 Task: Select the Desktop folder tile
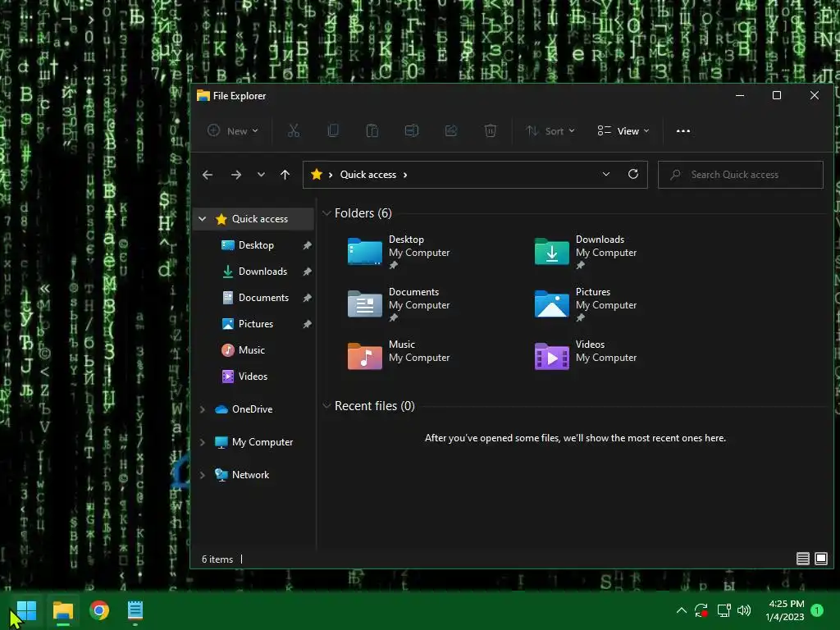pos(399,252)
